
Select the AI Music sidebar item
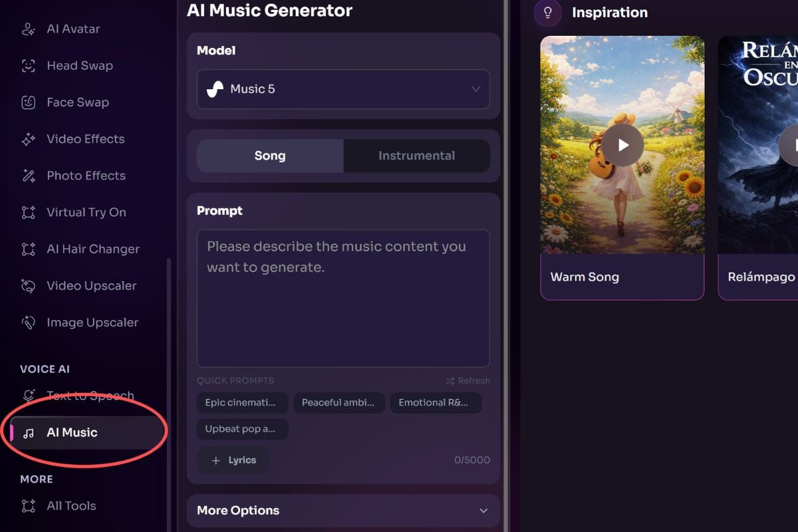pyautogui.click(x=72, y=433)
